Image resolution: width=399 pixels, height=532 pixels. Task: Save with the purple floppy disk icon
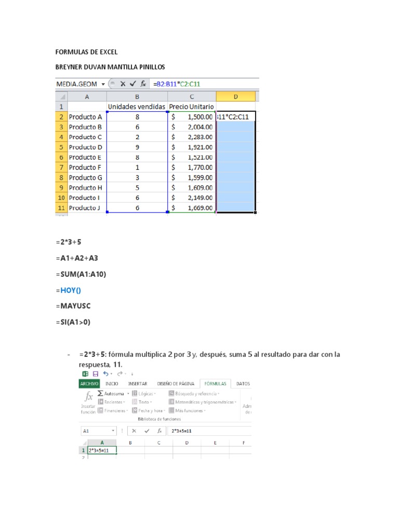click(x=96, y=374)
